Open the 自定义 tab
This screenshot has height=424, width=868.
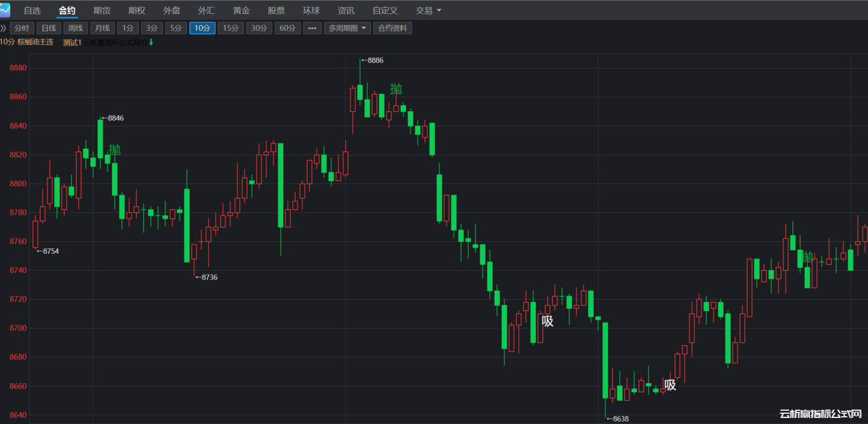(385, 11)
